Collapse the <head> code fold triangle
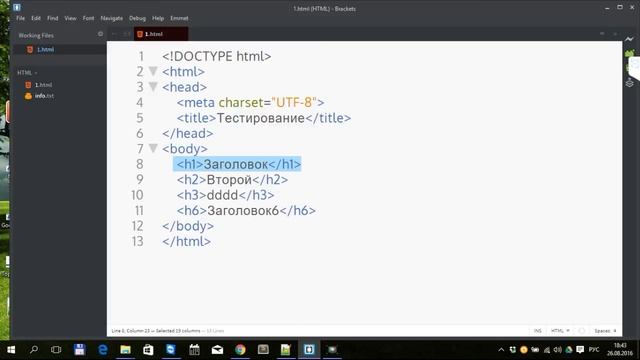 tap(153, 87)
